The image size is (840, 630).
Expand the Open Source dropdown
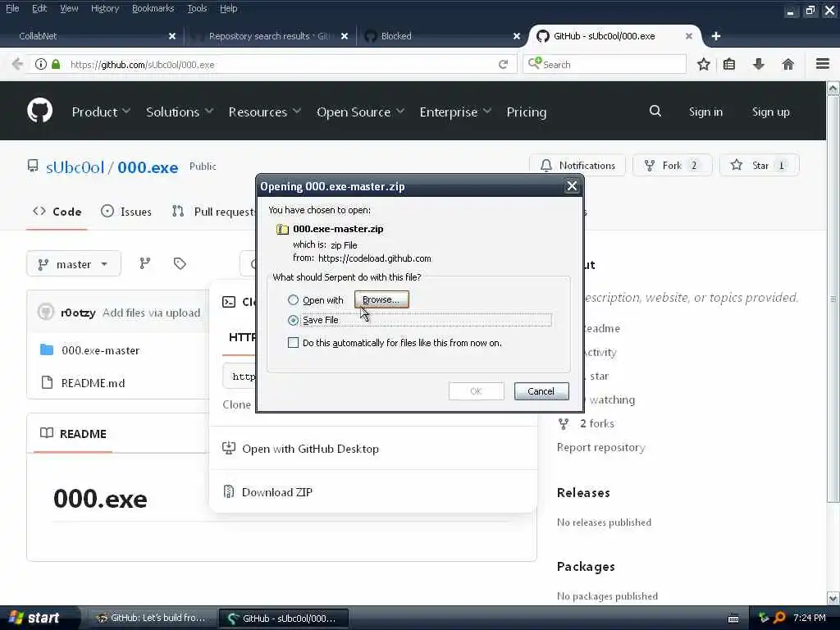[361, 112]
